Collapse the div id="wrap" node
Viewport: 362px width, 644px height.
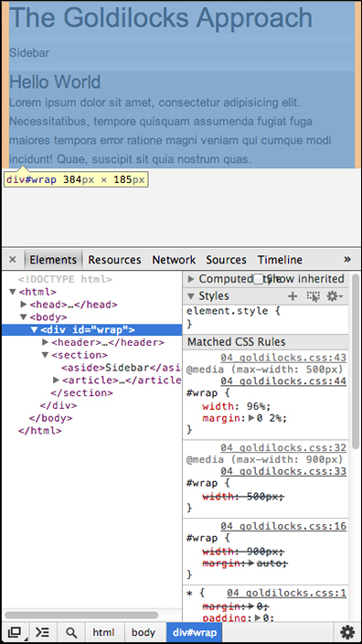tap(35, 330)
